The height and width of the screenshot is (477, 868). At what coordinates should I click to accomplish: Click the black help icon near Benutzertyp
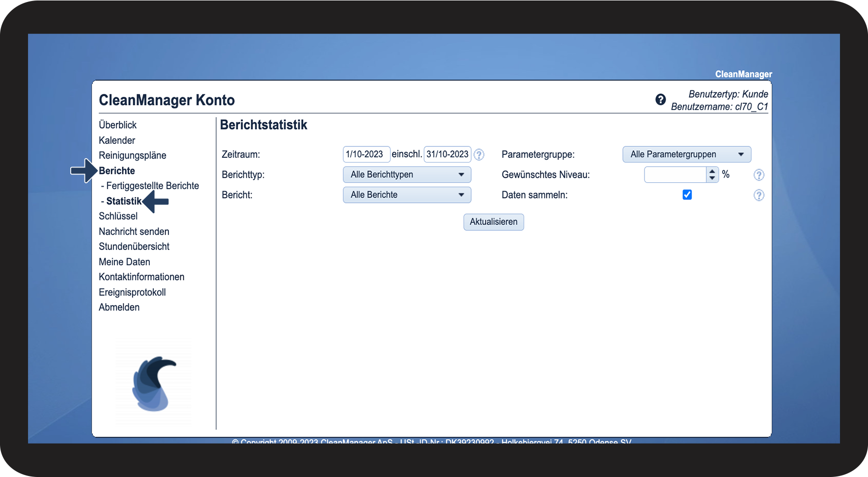660,100
